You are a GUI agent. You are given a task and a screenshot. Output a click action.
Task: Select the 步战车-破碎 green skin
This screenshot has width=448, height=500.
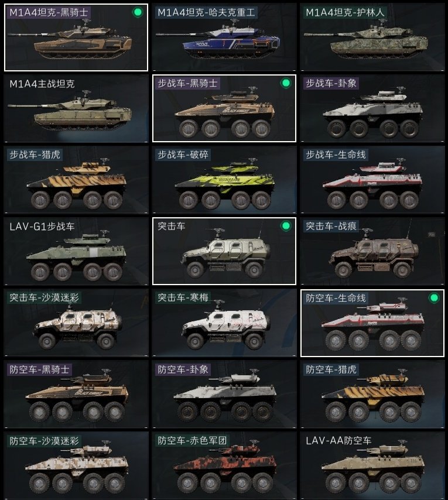point(224,180)
